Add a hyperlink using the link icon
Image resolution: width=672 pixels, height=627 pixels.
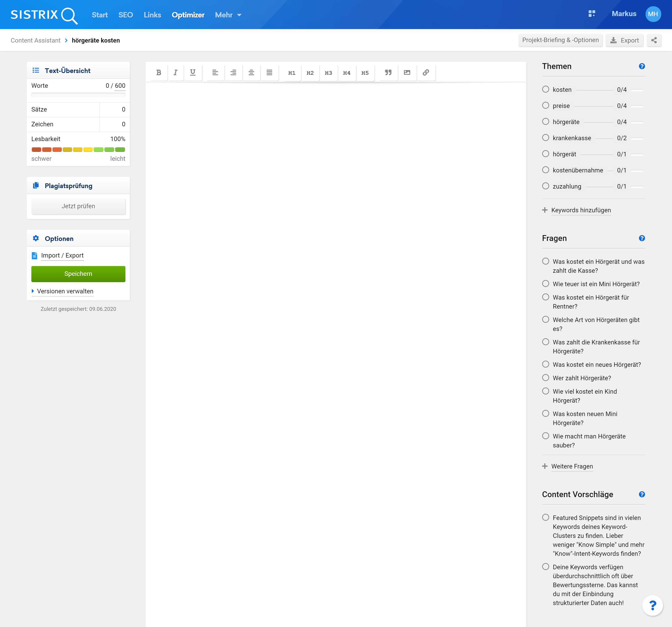(426, 73)
